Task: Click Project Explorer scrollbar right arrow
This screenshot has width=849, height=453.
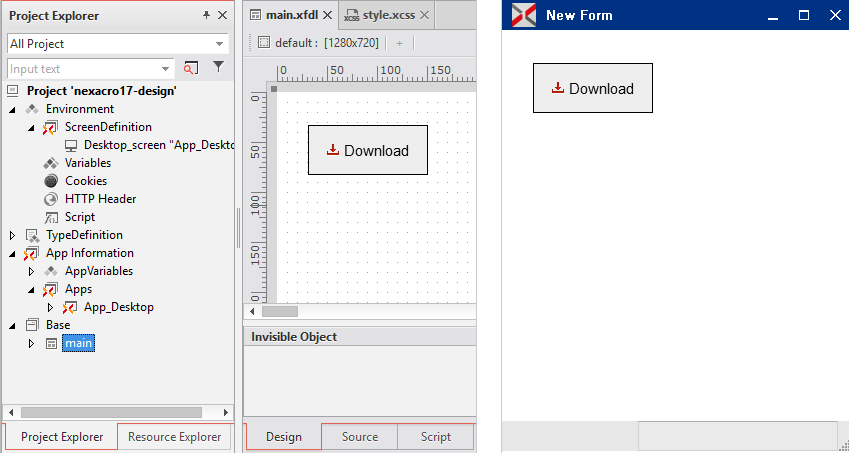Action: [x=226, y=412]
